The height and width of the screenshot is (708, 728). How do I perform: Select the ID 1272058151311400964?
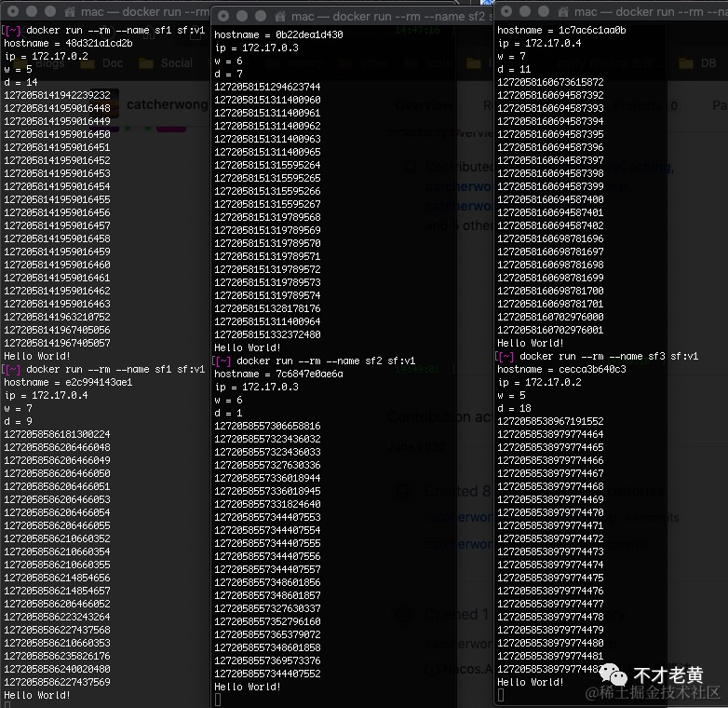click(x=267, y=321)
